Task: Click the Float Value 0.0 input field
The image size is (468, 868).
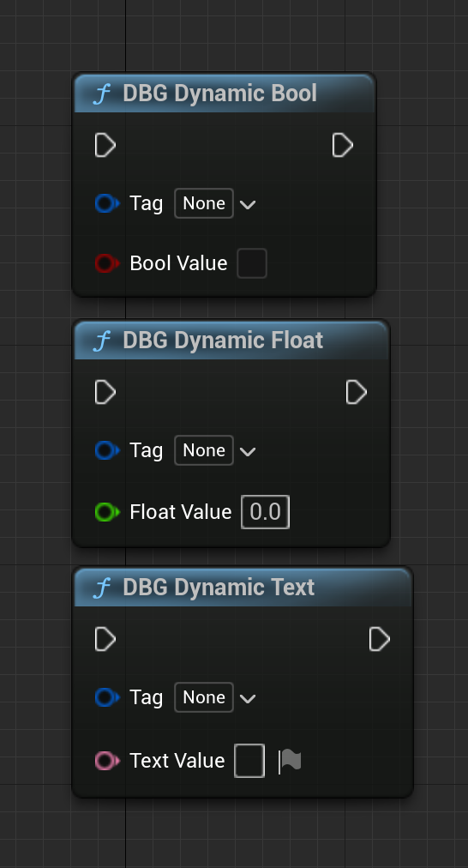Action: pos(265,512)
